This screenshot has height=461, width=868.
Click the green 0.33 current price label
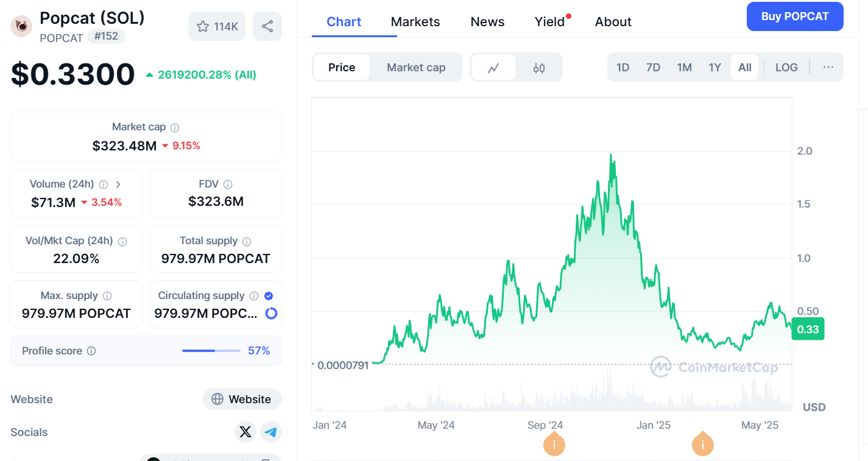[x=808, y=329]
